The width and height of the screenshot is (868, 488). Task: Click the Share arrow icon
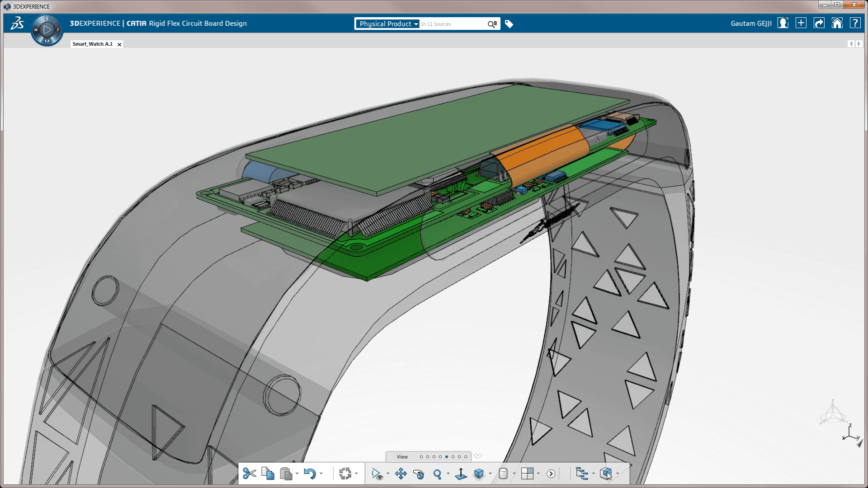[819, 23]
